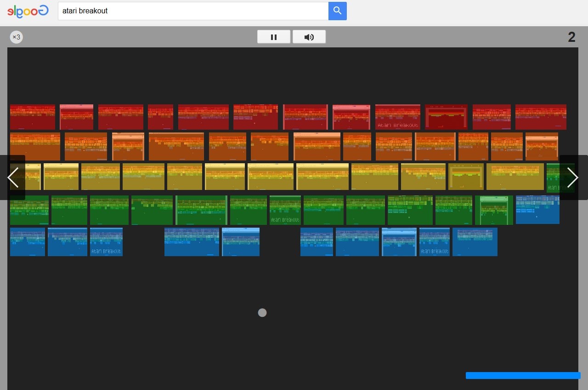This screenshot has height=390, width=588.
Task: Select green brick labeled 'Atari Breakout'
Action: tap(285, 210)
